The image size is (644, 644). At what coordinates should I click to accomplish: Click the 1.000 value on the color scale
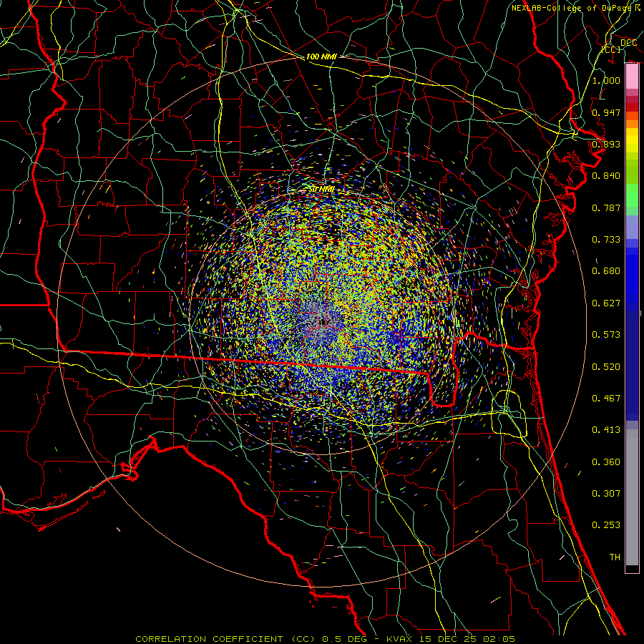click(x=606, y=80)
